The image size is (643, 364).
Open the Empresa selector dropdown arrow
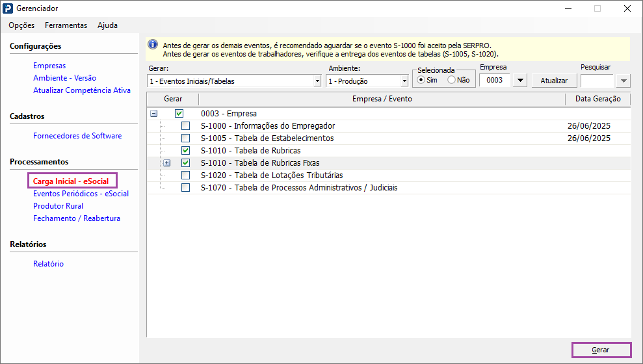519,81
